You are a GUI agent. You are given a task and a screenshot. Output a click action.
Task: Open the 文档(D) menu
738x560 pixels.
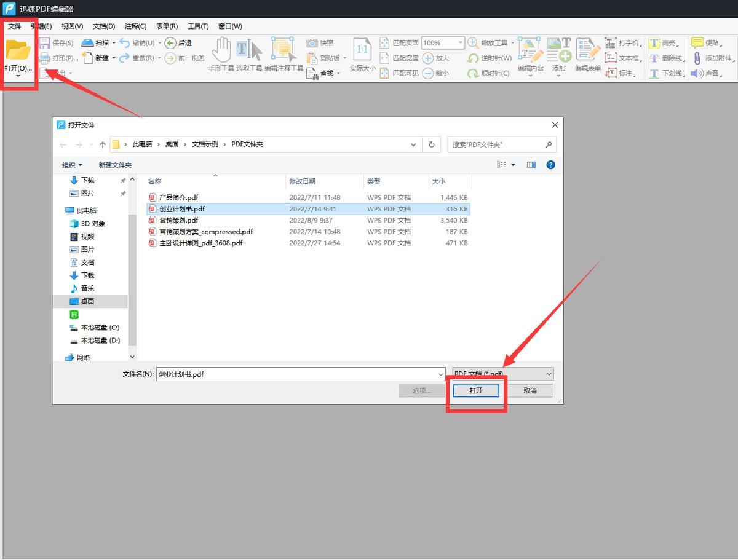(x=104, y=26)
